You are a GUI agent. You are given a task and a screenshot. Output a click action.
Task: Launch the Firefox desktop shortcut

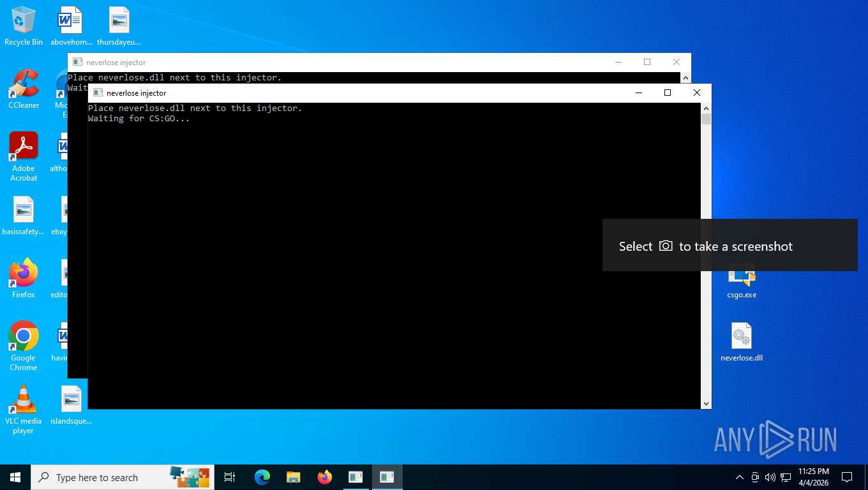coord(24,279)
